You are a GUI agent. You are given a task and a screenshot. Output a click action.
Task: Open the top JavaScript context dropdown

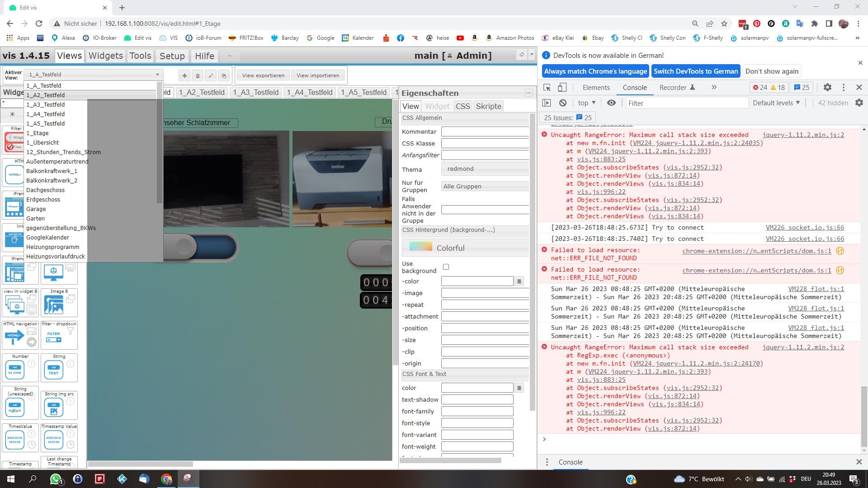point(587,103)
